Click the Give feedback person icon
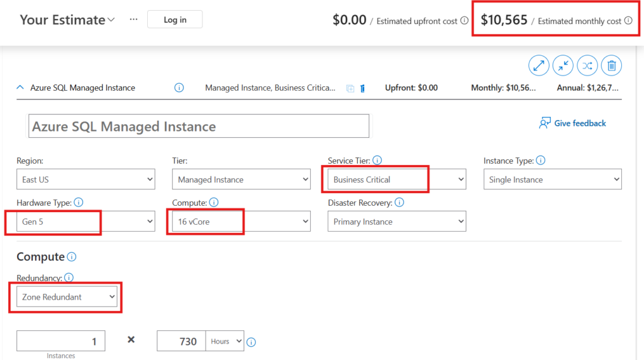This screenshot has width=644, height=360. [x=545, y=123]
